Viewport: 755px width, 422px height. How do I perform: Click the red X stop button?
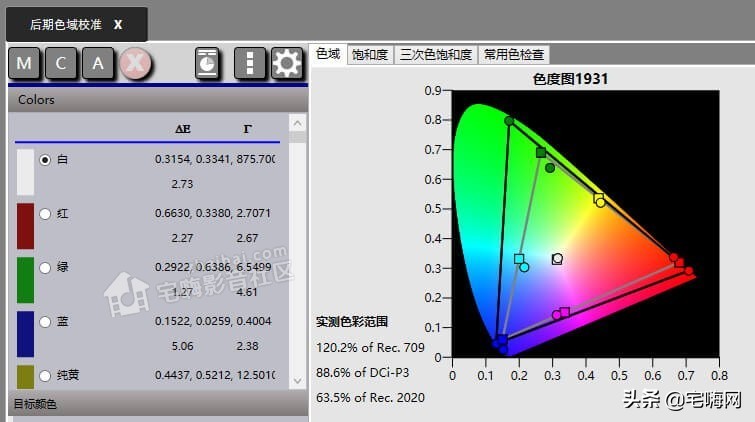point(135,63)
